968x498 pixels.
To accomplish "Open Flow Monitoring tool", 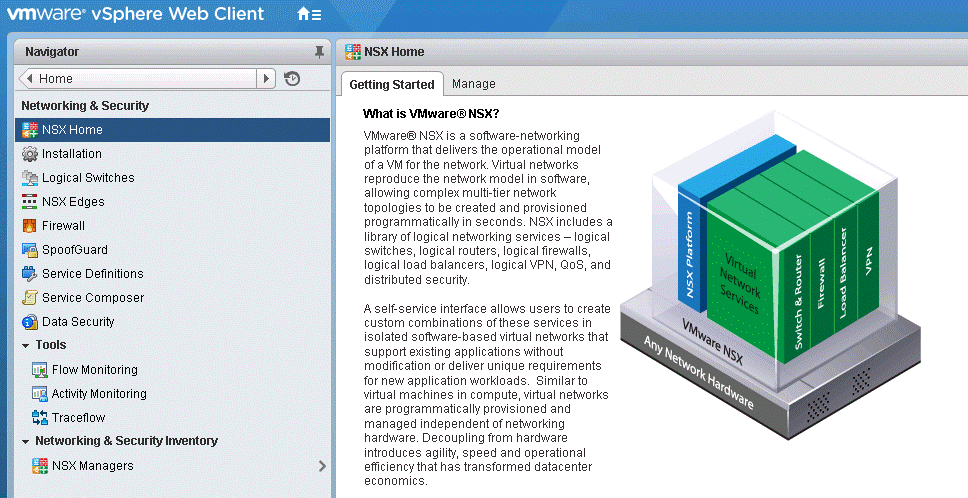I will (94, 370).
